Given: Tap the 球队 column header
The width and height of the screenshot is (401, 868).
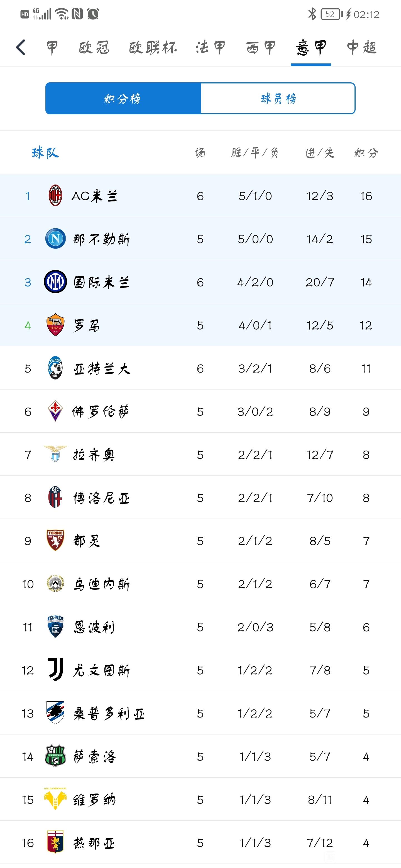Looking at the screenshot, I should [45, 153].
